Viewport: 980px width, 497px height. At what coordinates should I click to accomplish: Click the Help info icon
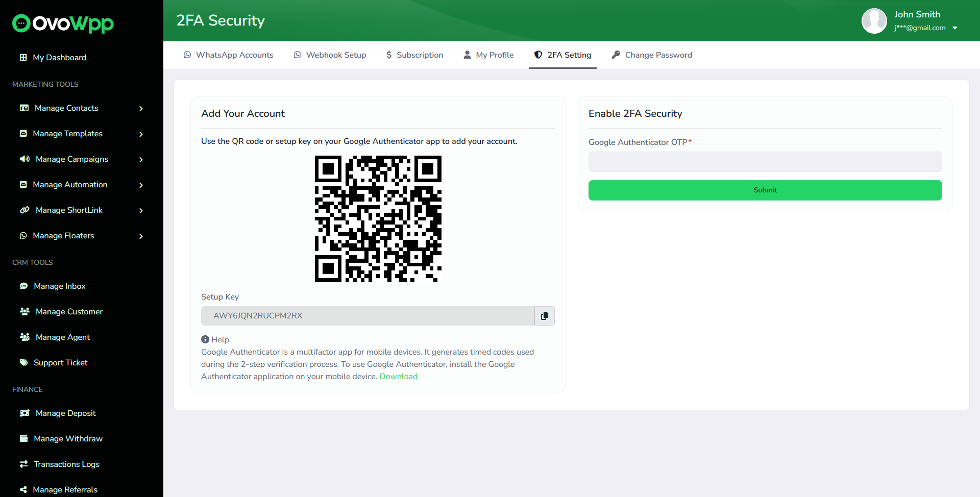205,339
